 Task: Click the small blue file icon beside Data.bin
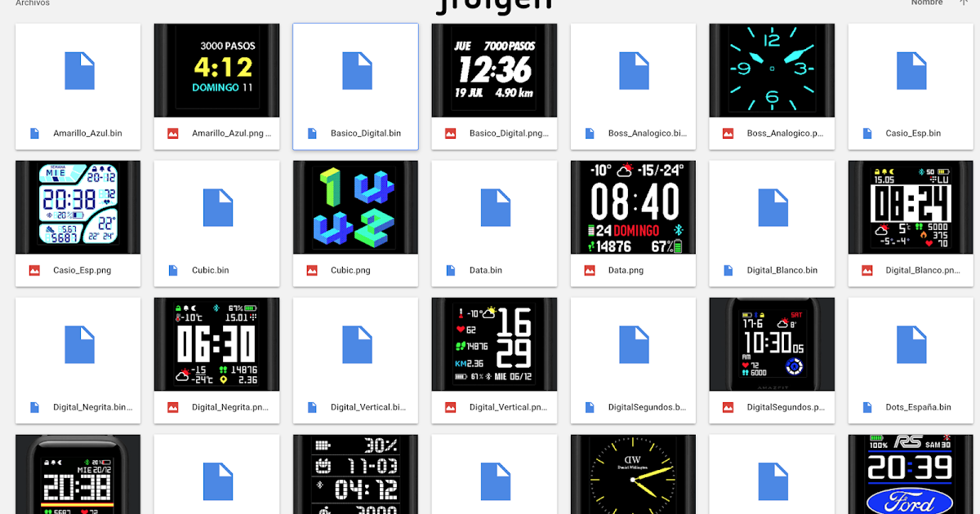(451, 270)
